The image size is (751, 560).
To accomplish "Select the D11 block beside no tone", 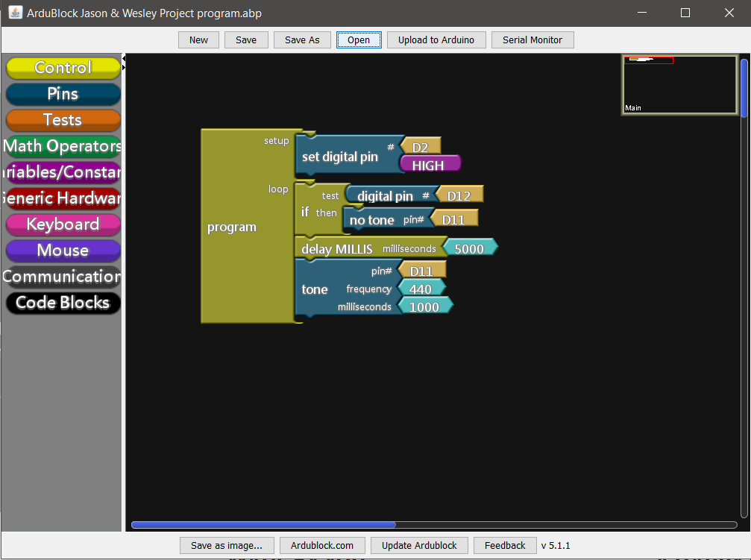I will 453,219.
